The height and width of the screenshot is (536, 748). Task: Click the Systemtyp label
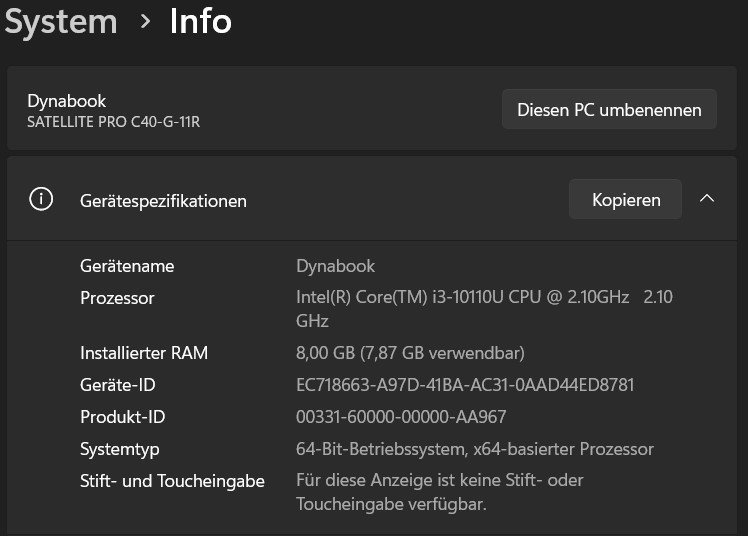click(120, 449)
